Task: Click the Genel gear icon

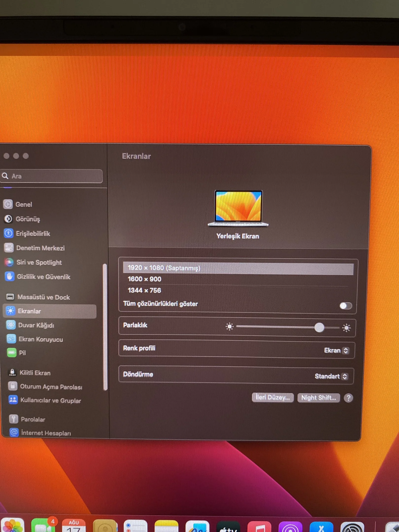Action: click(x=8, y=204)
